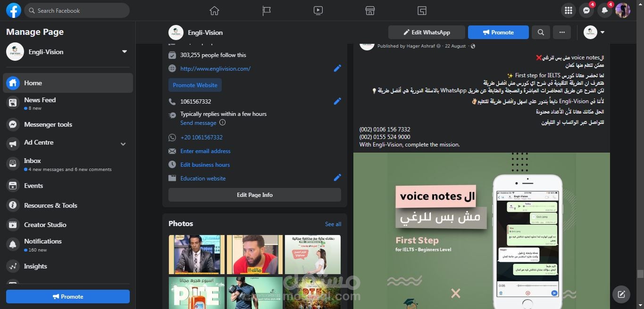This screenshot has height=309, width=644.
Task: Click the page scrollbar thumb at right edge
Action: tap(640, 274)
